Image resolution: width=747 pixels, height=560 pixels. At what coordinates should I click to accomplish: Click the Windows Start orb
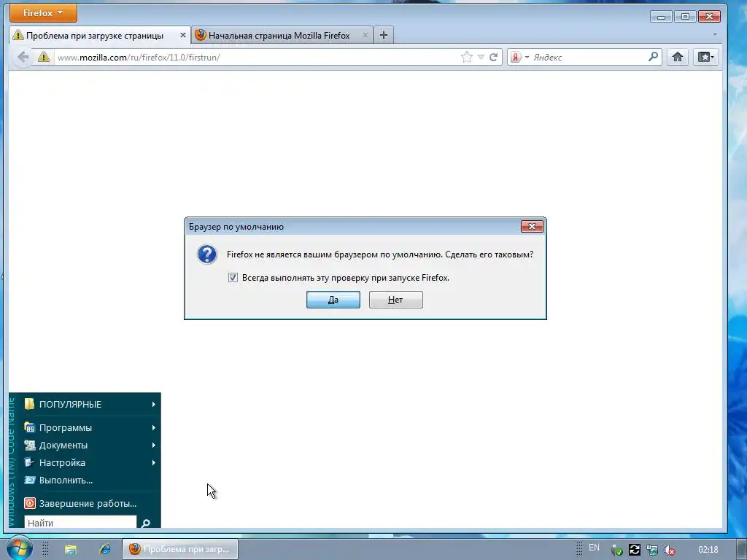(19, 548)
